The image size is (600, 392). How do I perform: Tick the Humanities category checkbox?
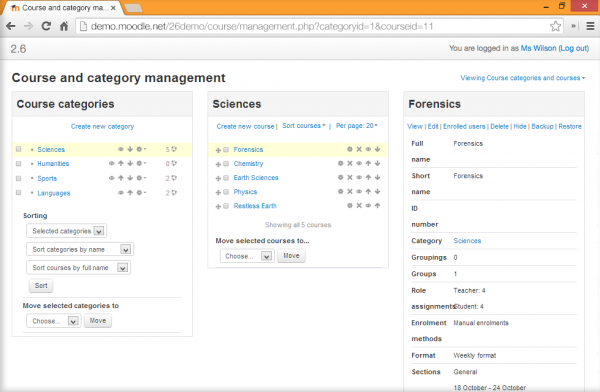coord(18,163)
